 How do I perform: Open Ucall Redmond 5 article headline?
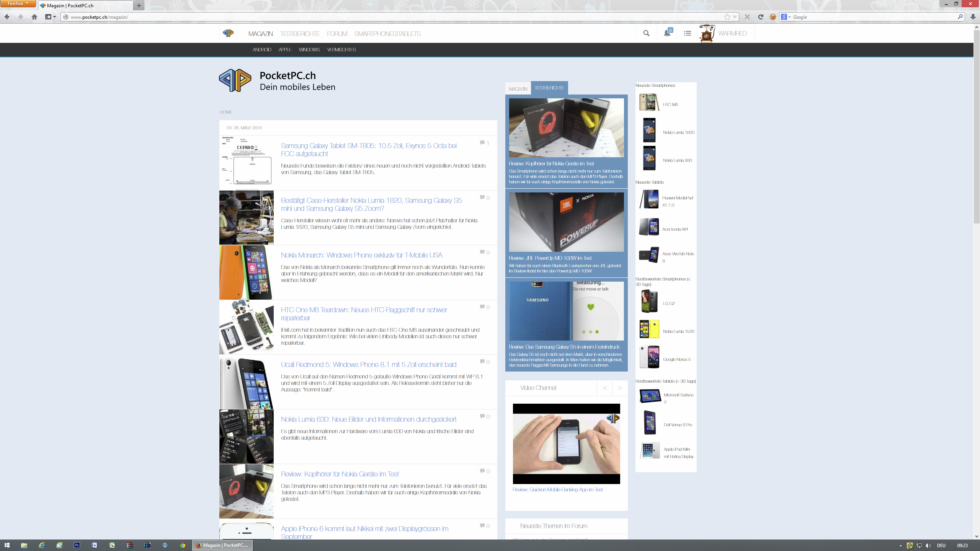click(x=369, y=365)
